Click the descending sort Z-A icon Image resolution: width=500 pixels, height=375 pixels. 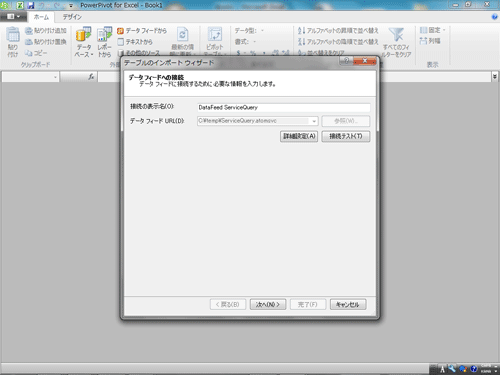pyautogui.click(x=301, y=42)
